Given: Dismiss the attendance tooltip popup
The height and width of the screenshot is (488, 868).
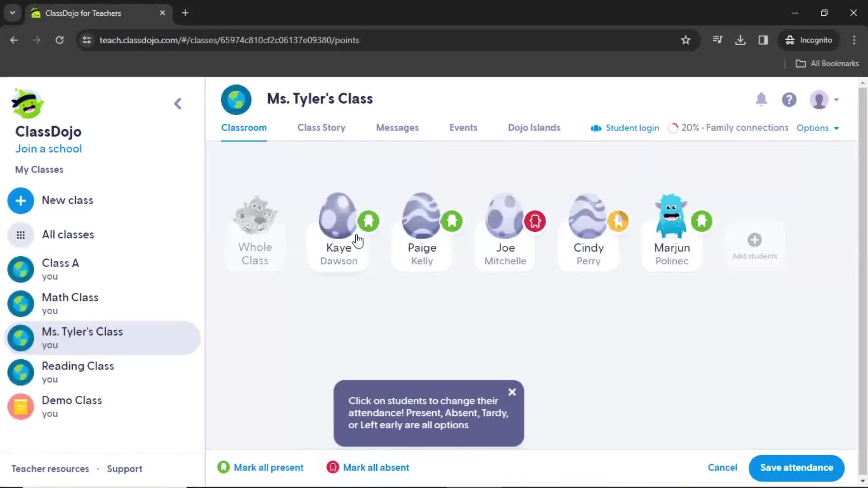Looking at the screenshot, I should (x=512, y=392).
